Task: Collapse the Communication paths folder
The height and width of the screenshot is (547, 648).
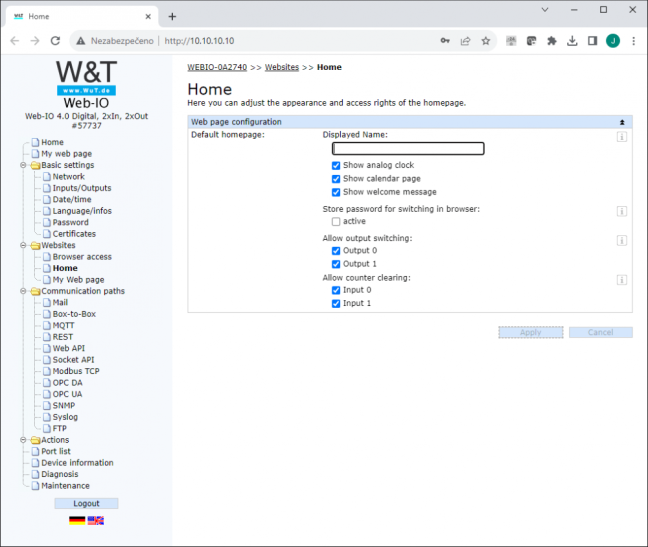Action: pyautogui.click(x=23, y=291)
